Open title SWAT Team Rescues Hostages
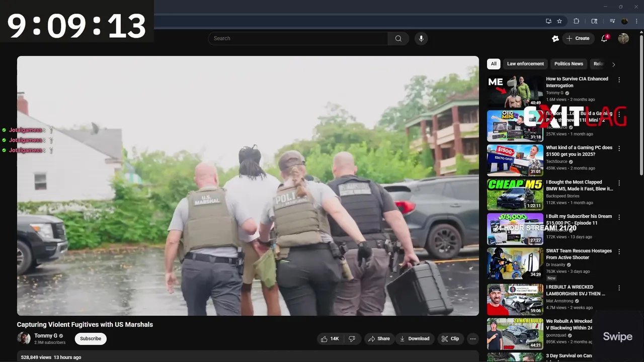Screen dimensions: 644x362 [x=579, y=254]
